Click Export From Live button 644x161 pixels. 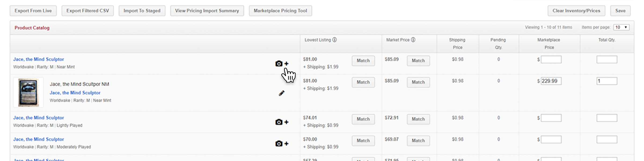[x=33, y=11]
